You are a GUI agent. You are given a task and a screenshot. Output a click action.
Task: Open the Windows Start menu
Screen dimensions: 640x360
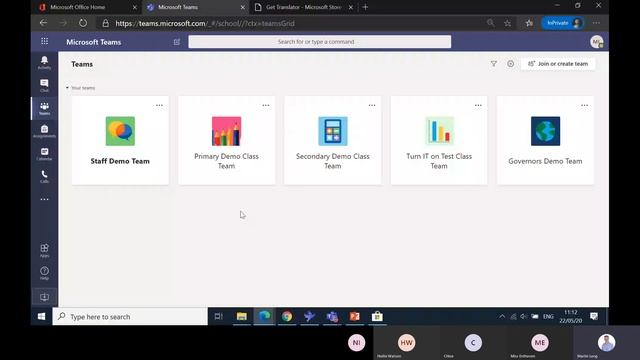click(42, 316)
